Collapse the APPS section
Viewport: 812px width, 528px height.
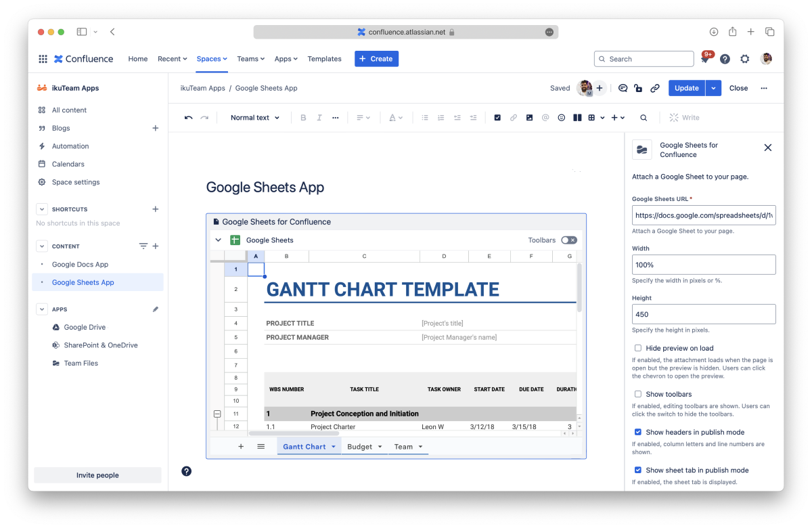click(x=42, y=309)
